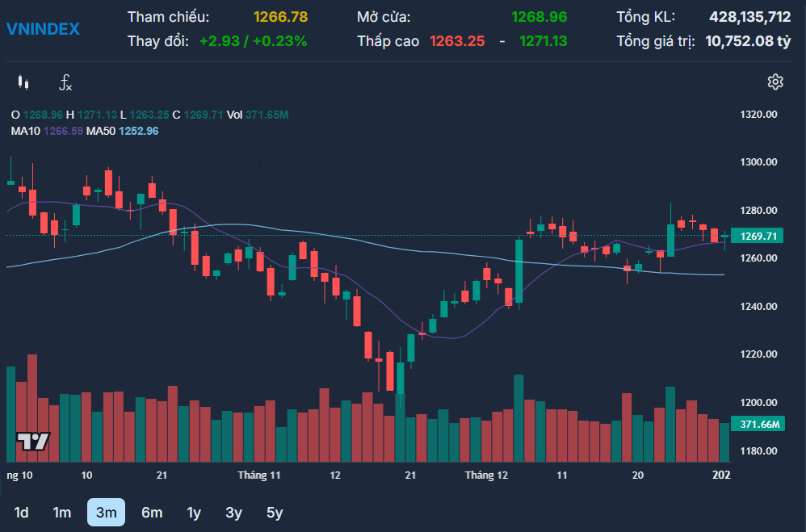The height and width of the screenshot is (532, 806).
Task: Select the active 3m range button
Action: (106, 513)
